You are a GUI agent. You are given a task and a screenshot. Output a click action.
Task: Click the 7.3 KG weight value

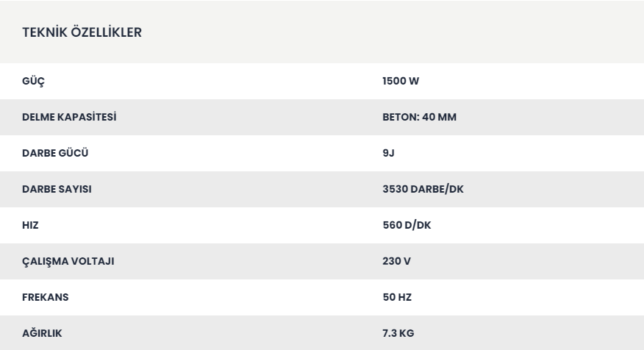pos(398,333)
